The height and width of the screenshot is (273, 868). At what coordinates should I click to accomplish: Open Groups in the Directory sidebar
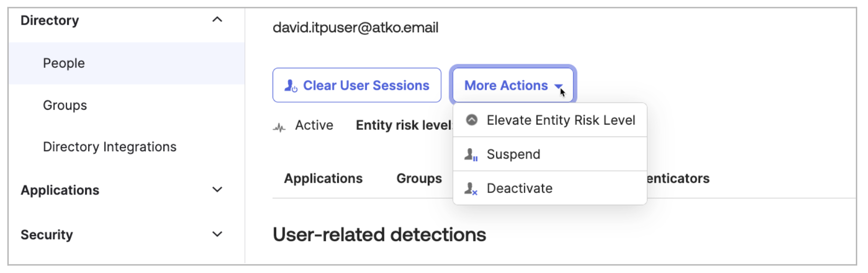click(65, 105)
